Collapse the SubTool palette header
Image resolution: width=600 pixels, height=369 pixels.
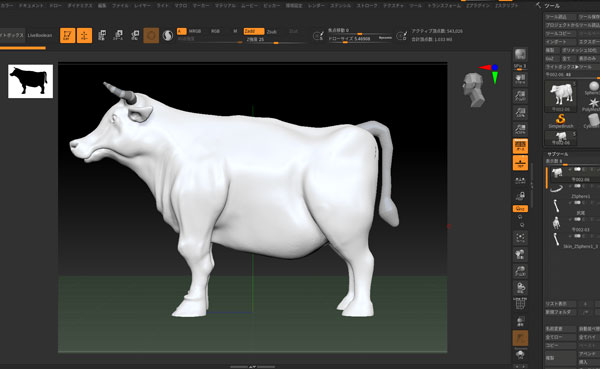point(558,154)
